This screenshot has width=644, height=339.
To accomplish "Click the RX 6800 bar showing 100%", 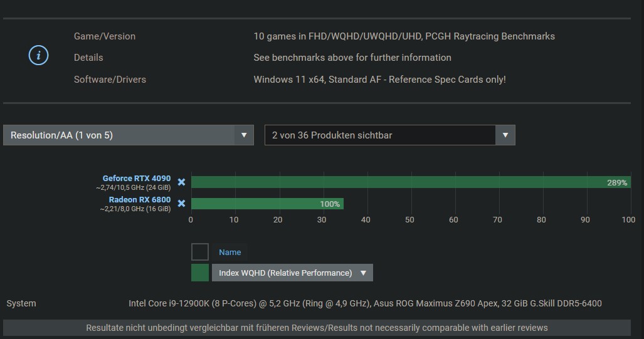I will [x=267, y=204].
